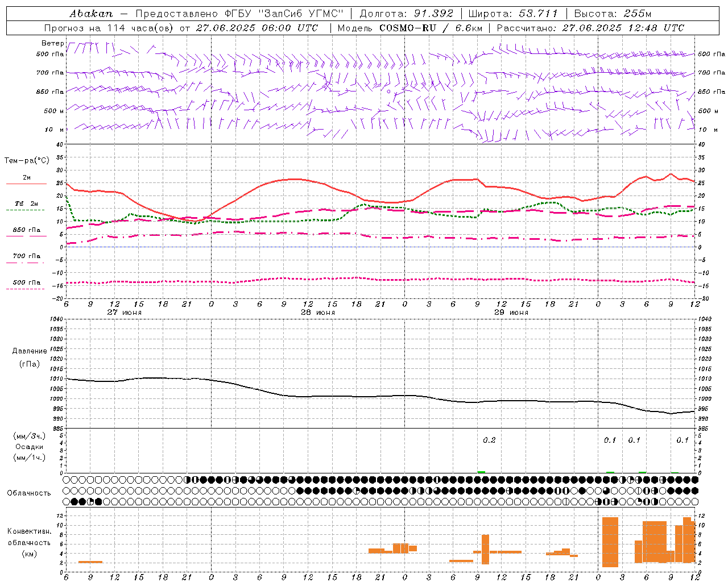Click the 'Высота: 255м' header entry

click(x=613, y=14)
